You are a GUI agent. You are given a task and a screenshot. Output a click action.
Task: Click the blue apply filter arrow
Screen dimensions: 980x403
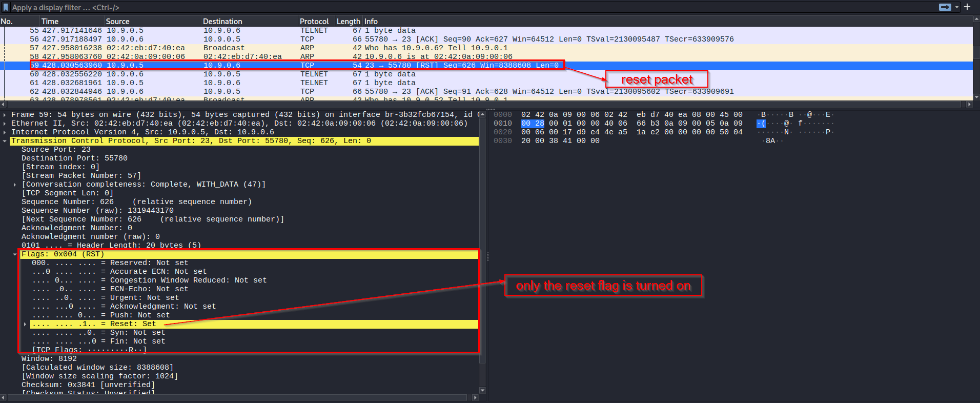(945, 7)
